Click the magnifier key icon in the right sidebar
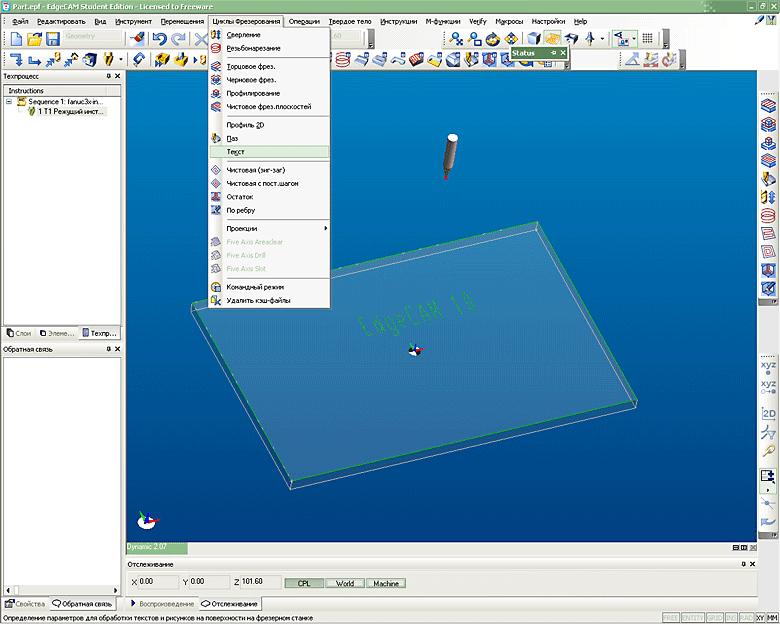This screenshot has height=624, width=780. coord(769,451)
